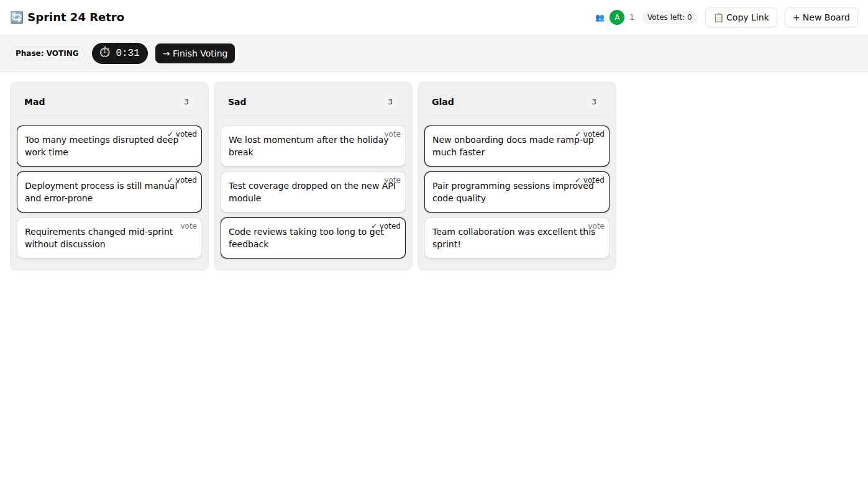The height and width of the screenshot is (497, 868).
Task: Vote on the "Test coverage dropped" card
Action: (x=392, y=180)
